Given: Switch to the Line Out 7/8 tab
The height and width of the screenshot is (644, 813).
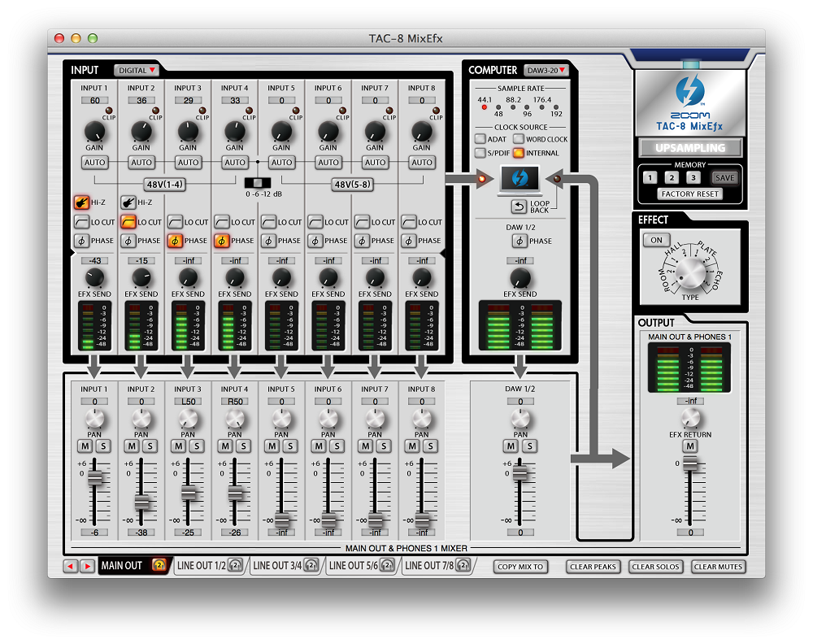Looking at the screenshot, I should pos(428,566).
